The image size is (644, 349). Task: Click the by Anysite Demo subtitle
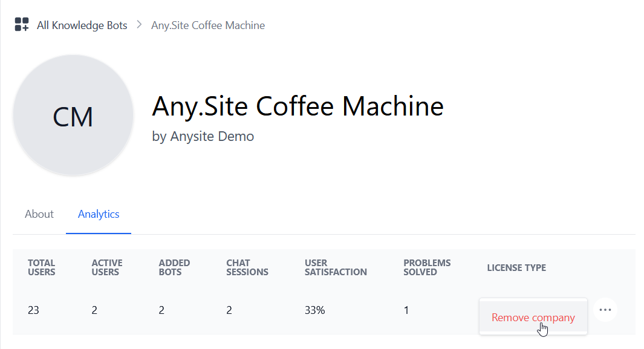pos(203,136)
